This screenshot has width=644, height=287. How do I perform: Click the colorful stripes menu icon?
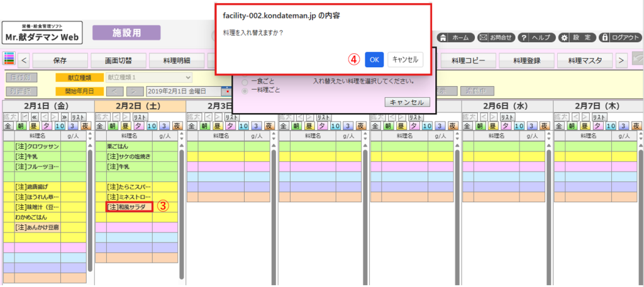pos(9,60)
